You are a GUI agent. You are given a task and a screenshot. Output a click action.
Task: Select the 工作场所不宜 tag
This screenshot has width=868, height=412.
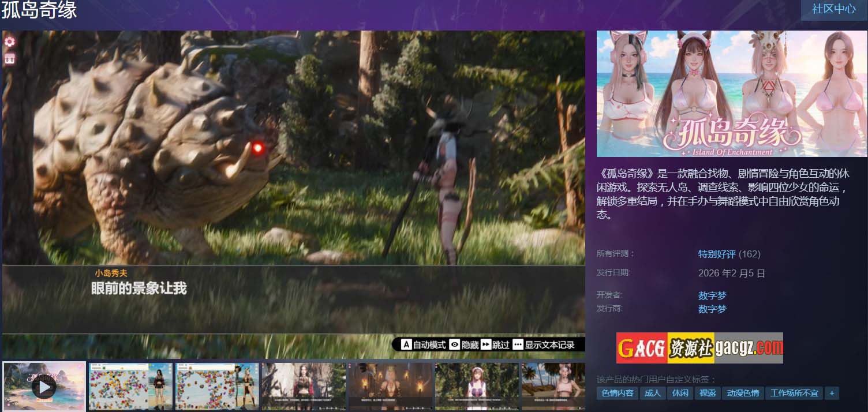pos(794,393)
